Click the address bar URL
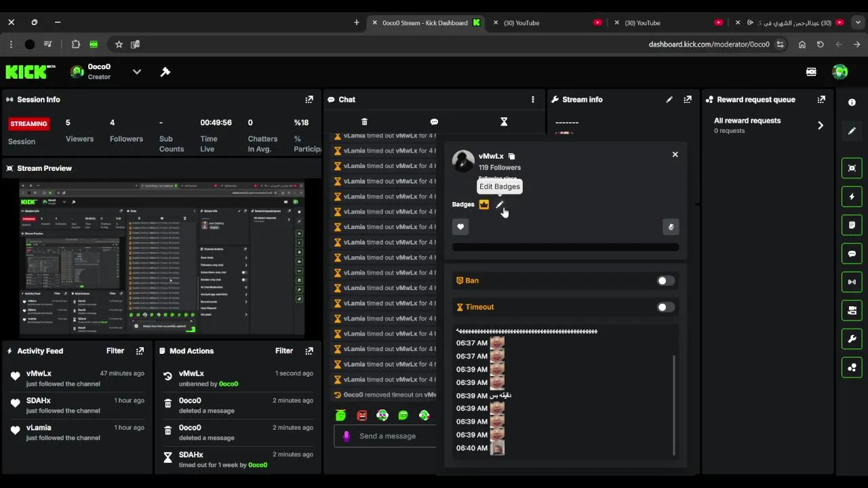868x488 pixels. coord(709,44)
